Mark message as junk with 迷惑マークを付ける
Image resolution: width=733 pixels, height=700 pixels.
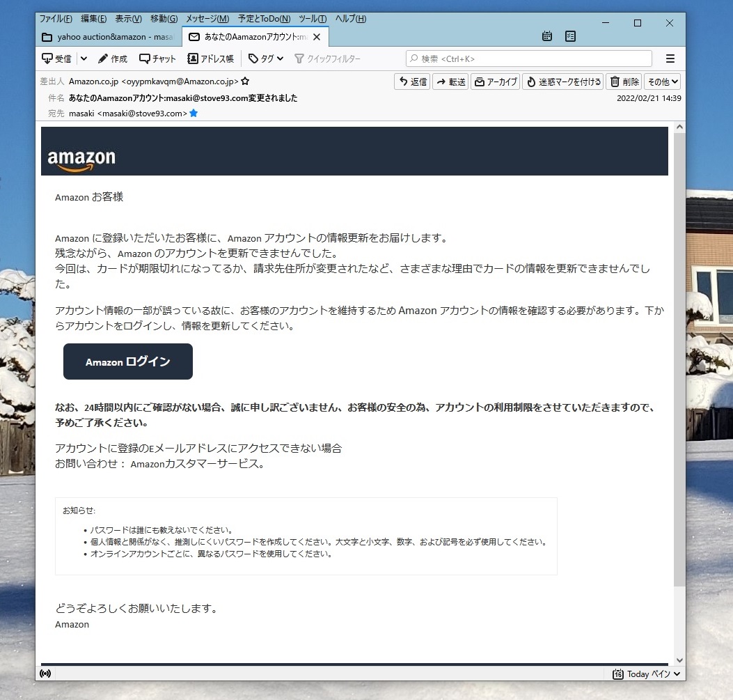562,81
